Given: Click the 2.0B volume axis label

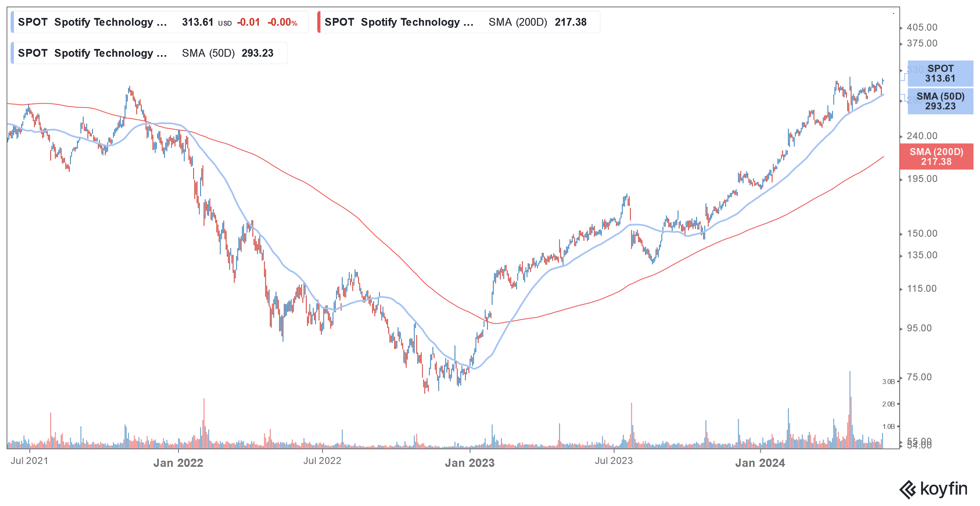Looking at the screenshot, I should pyautogui.click(x=889, y=404).
